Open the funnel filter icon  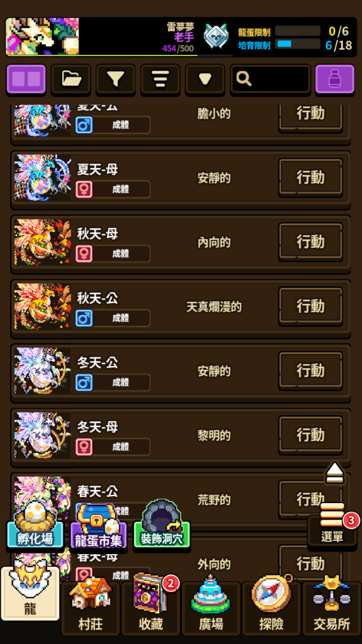pyautogui.click(x=116, y=79)
